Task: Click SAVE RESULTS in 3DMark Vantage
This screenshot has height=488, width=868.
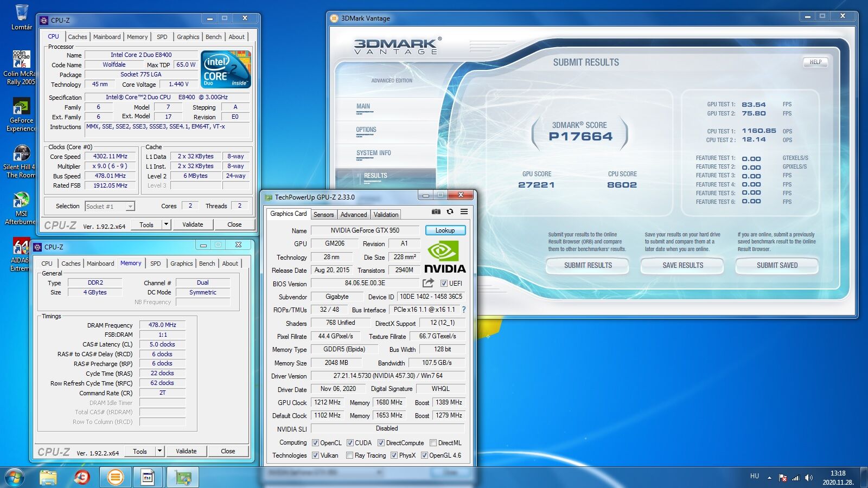Action: (682, 265)
